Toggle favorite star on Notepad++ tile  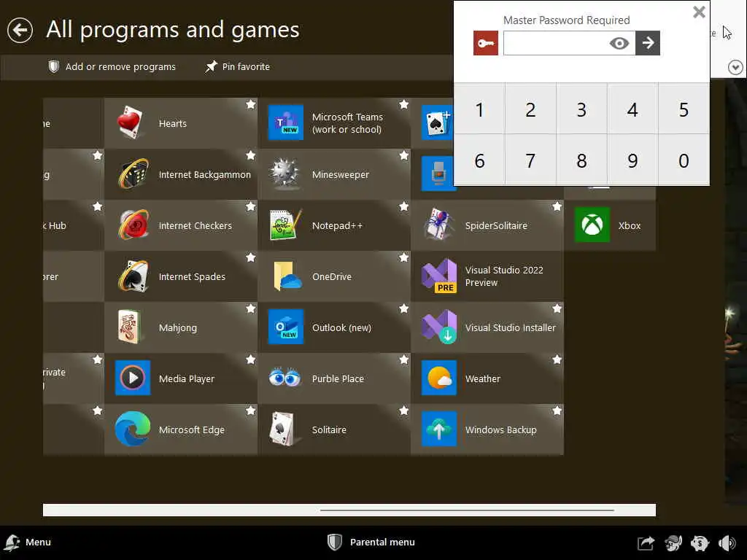tap(403, 206)
